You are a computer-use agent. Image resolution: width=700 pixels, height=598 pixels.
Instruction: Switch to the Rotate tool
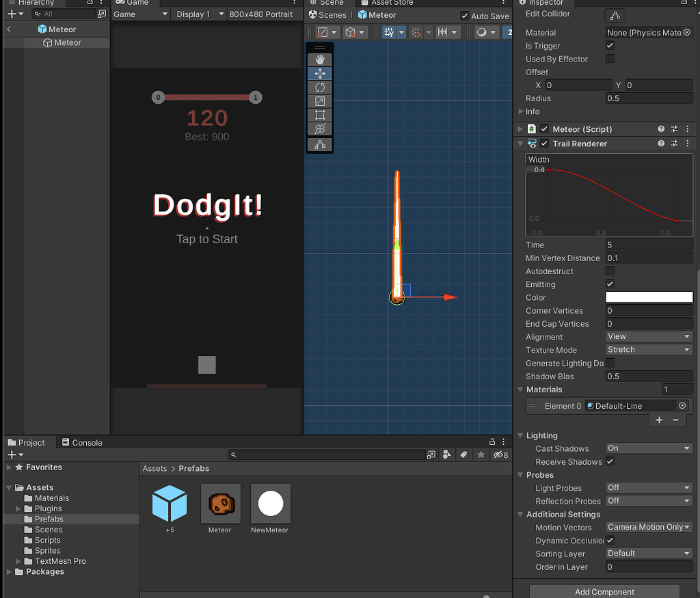coord(319,87)
